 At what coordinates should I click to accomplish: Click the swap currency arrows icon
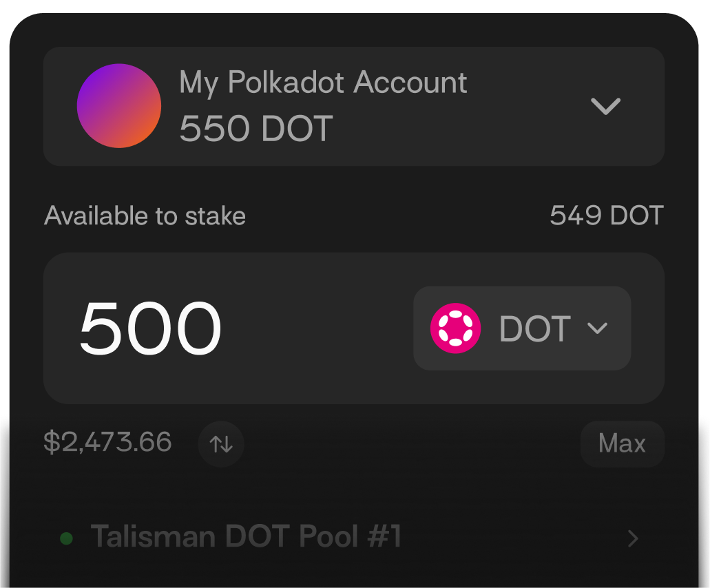click(221, 444)
